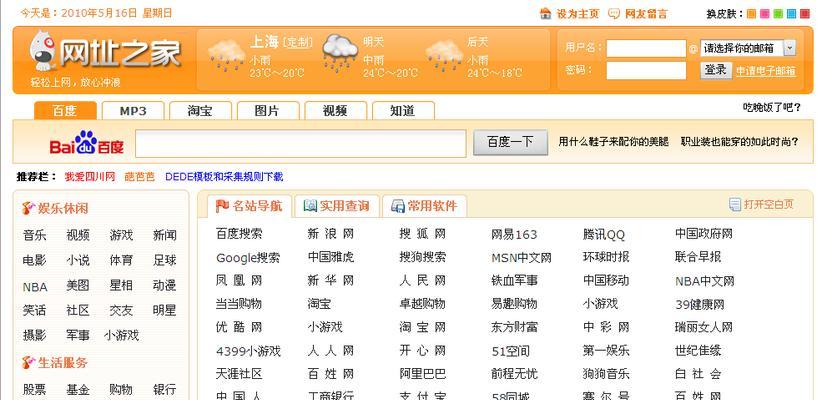
Task: Switch to the 知道 search tab
Action: pyautogui.click(x=403, y=111)
